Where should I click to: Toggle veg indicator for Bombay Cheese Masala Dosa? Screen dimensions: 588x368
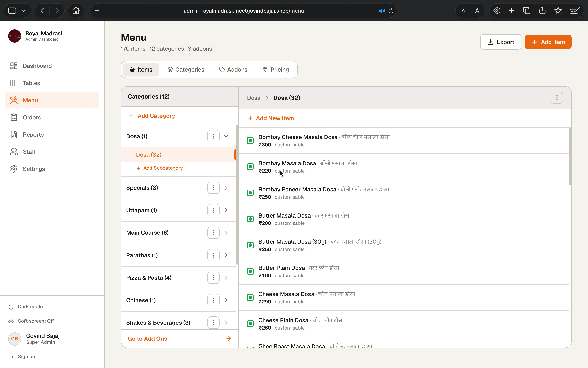pyautogui.click(x=250, y=140)
